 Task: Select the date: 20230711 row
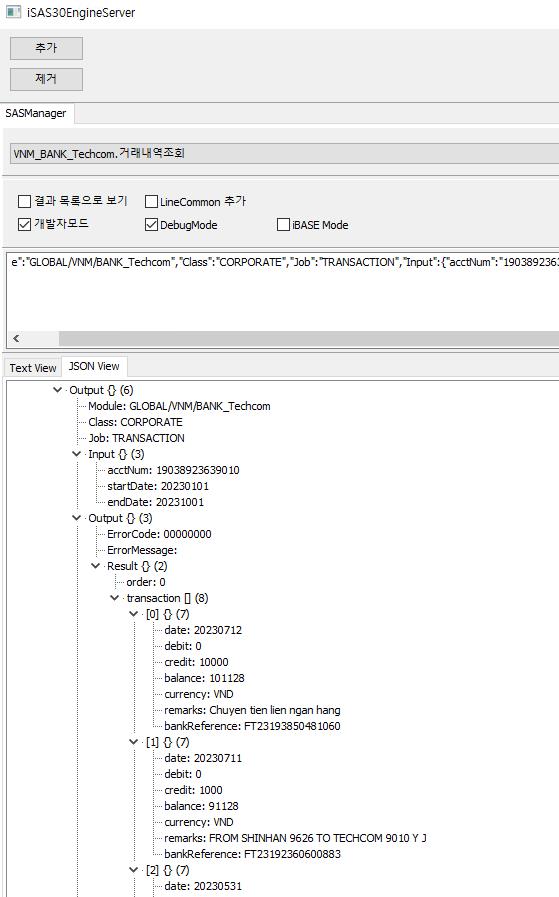pos(203,759)
